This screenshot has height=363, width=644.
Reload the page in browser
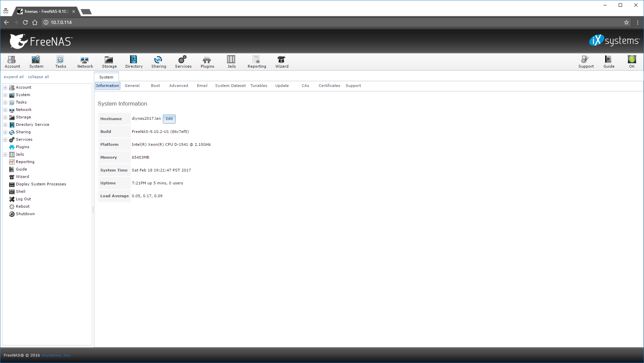click(x=25, y=22)
